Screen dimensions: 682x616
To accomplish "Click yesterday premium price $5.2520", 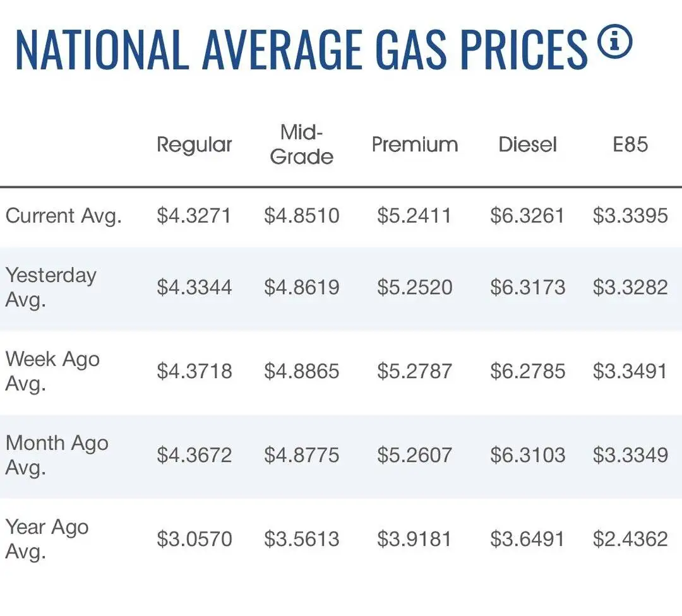I will [x=414, y=287].
